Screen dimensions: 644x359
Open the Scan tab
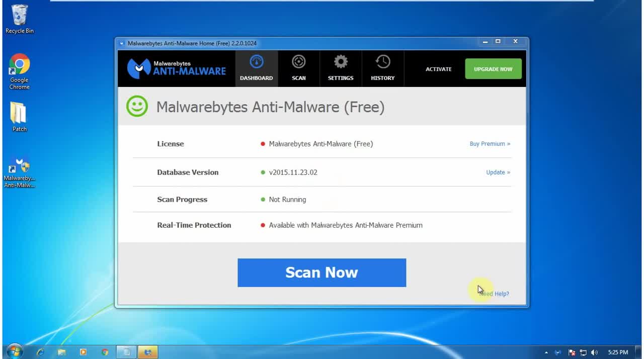click(299, 69)
